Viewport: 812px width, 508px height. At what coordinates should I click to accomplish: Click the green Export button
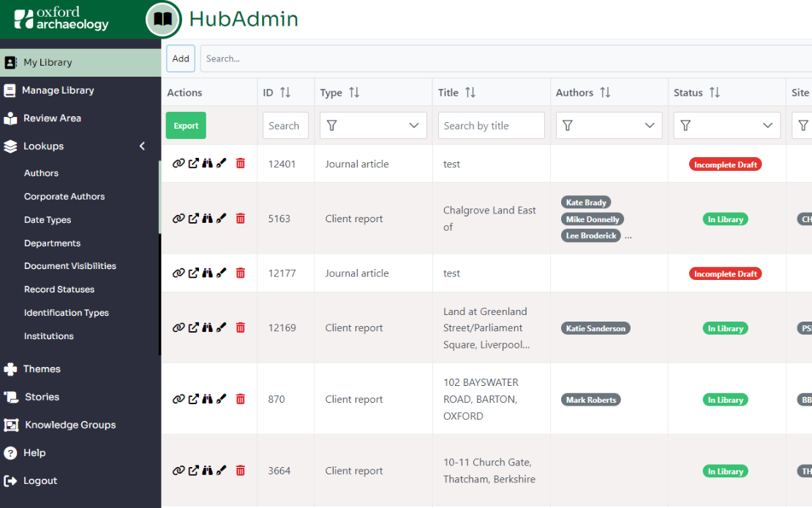click(x=186, y=125)
